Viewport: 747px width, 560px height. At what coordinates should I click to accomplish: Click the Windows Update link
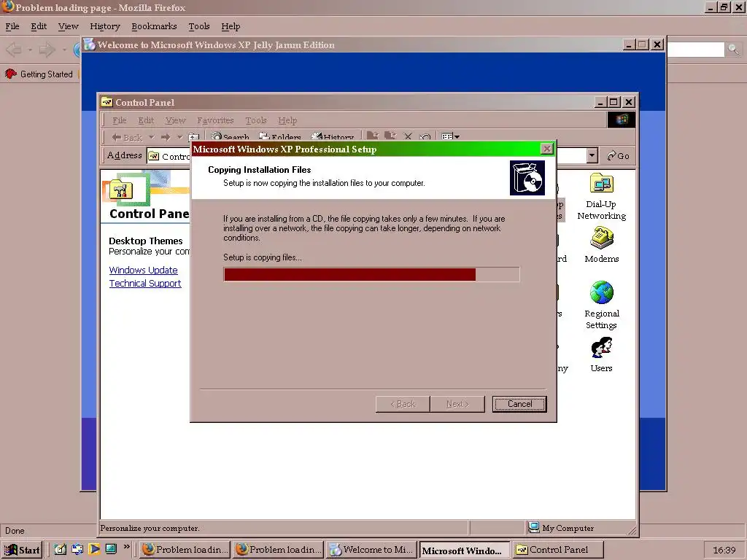pyautogui.click(x=144, y=270)
